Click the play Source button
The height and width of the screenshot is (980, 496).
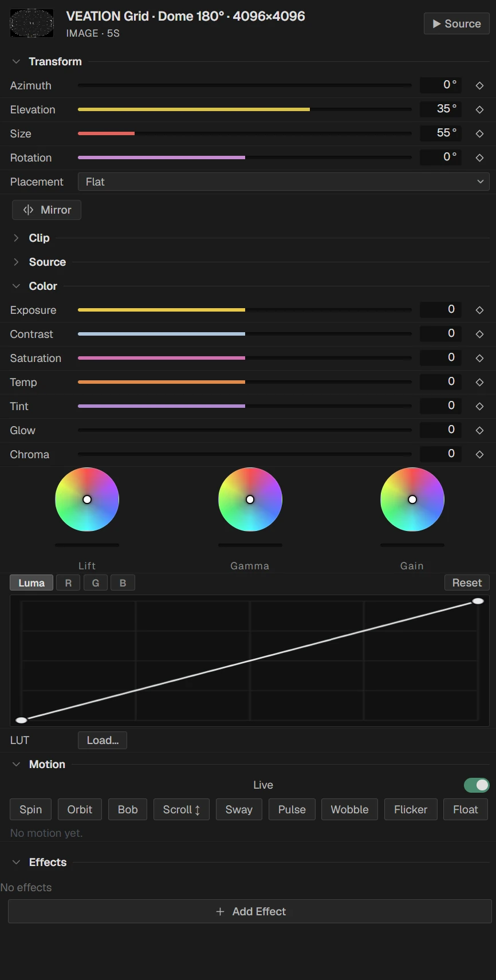456,23
